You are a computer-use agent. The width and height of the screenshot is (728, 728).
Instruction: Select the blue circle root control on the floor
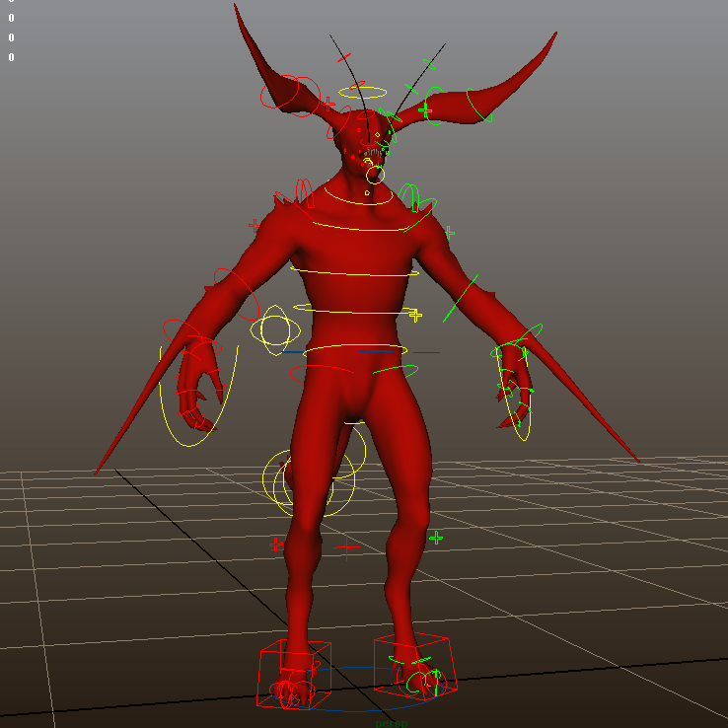355,690
